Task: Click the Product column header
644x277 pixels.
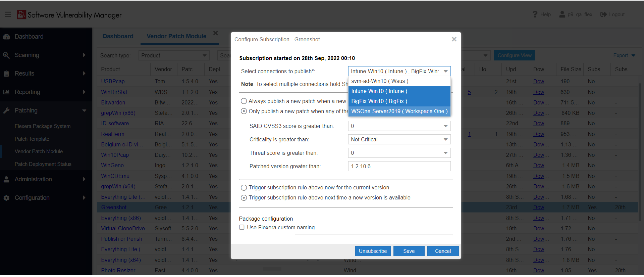Action: point(124,69)
